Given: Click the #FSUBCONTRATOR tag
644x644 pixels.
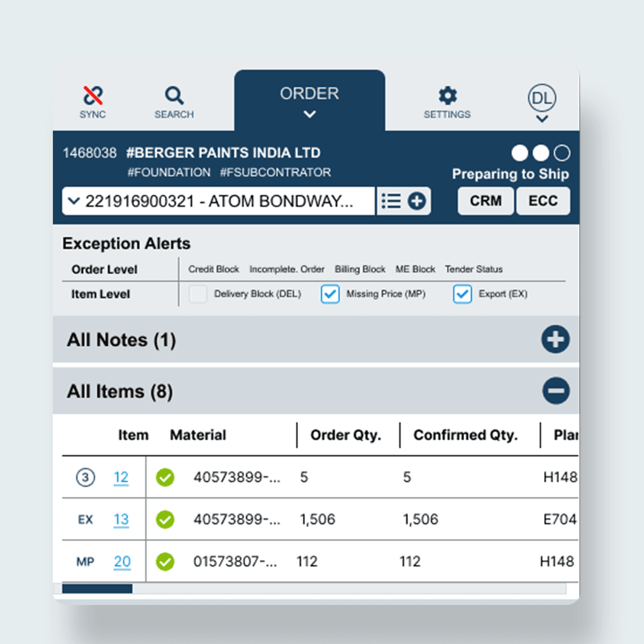Looking at the screenshot, I should [275, 172].
